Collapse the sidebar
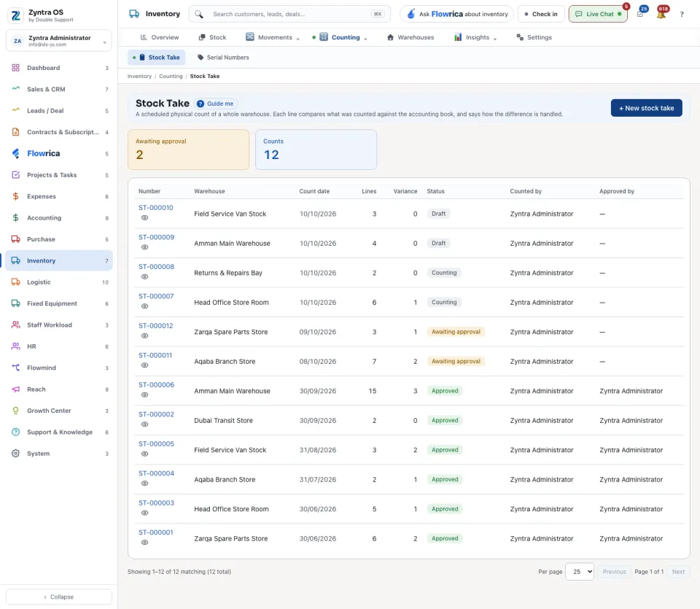The image size is (700, 609). (x=59, y=597)
